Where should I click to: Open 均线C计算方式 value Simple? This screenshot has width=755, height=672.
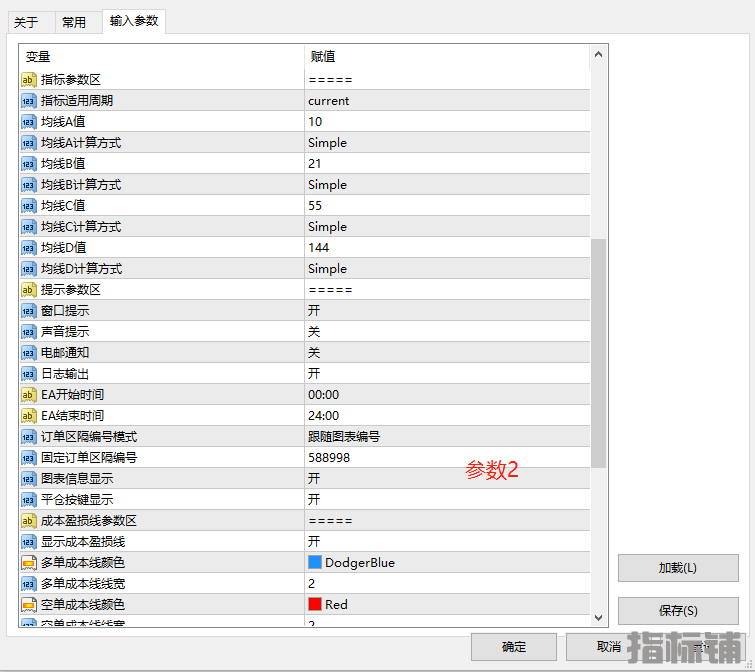point(447,226)
